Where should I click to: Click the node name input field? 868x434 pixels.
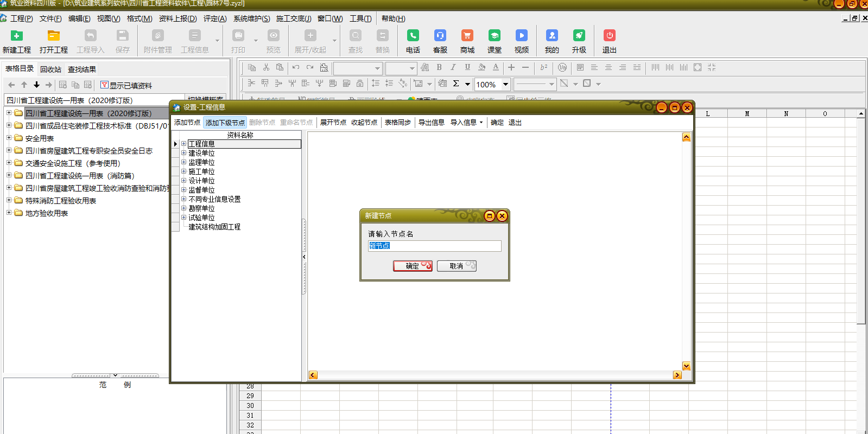pyautogui.click(x=434, y=246)
